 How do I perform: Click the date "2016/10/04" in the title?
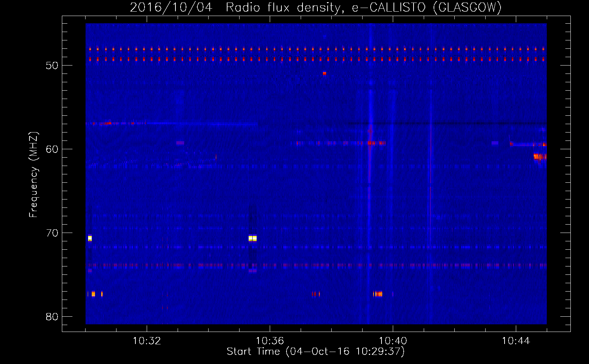coord(171,7)
